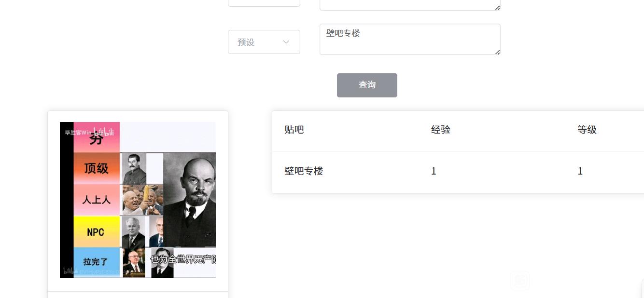Click the blue 拉完了 tier label

[x=96, y=262]
